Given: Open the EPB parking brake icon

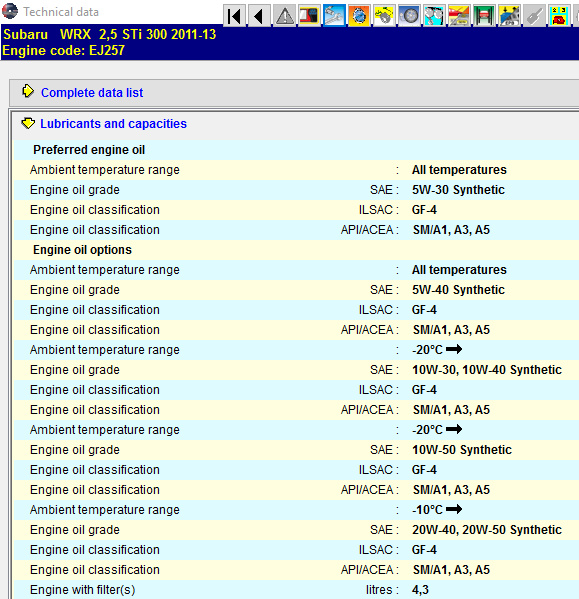Looking at the screenshot, I should click(x=509, y=16).
